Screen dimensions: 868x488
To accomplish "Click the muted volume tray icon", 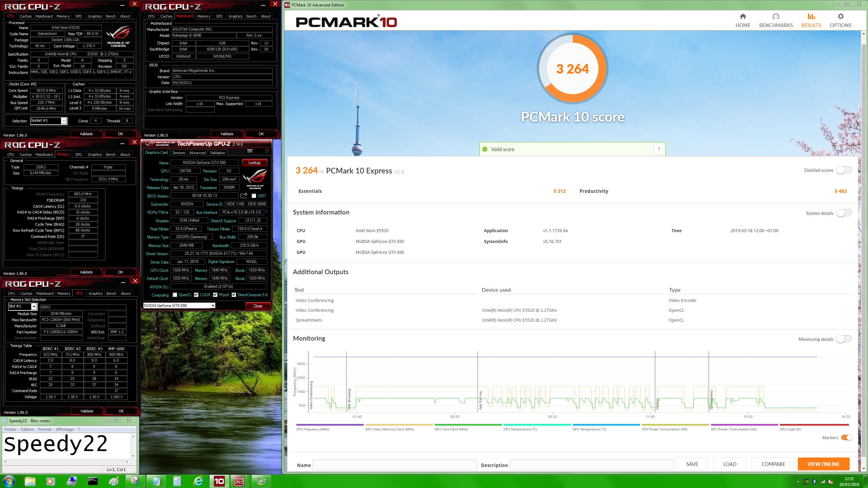I will [831, 482].
